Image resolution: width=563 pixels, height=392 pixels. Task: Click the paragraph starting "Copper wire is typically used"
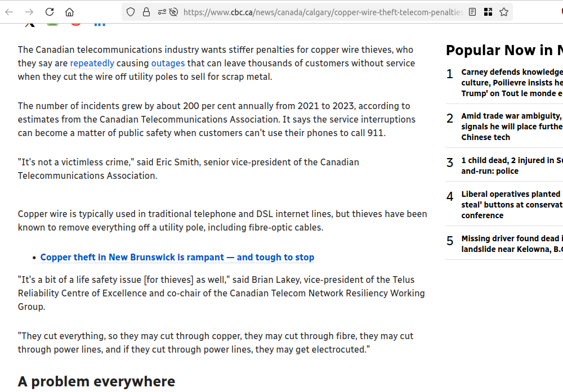222,220
